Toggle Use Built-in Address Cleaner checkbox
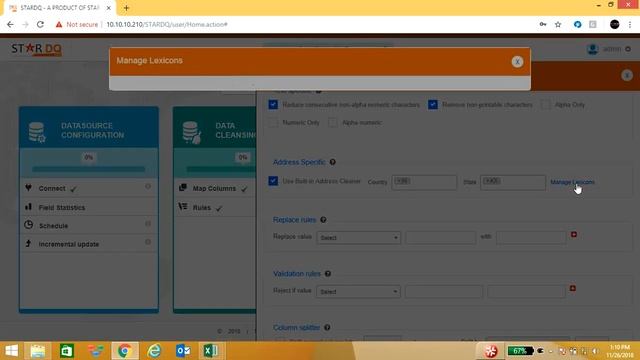 [x=273, y=181]
